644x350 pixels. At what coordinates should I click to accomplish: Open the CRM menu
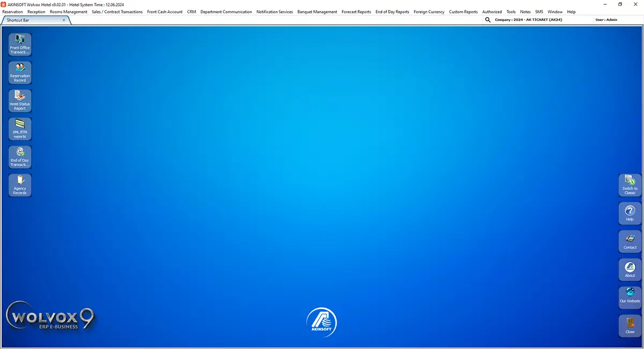(x=192, y=12)
